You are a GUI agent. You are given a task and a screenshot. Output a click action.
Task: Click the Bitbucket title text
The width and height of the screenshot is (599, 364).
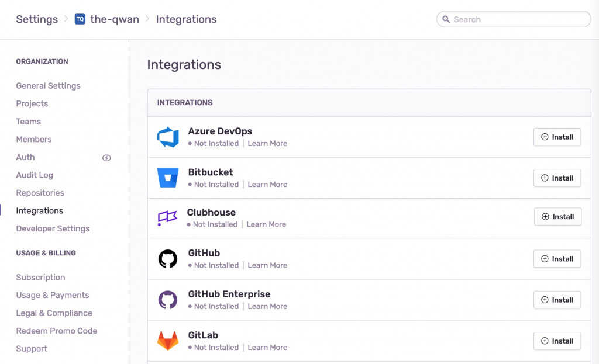click(211, 172)
